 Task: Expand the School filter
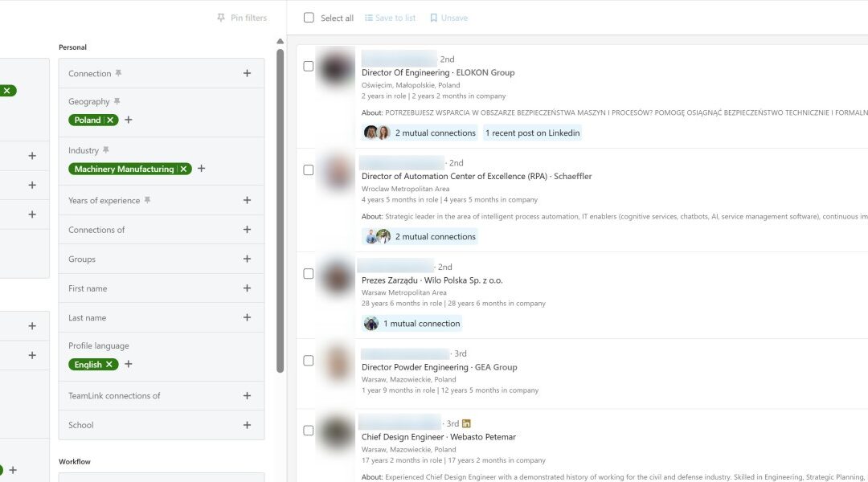(248, 424)
